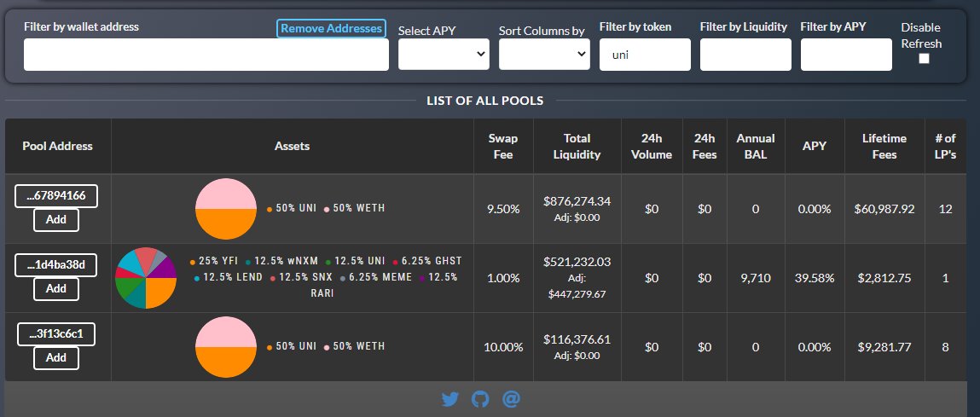The height and width of the screenshot is (417, 980).
Task: Click the 6.25% GHST legend entry
Action: point(426,261)
